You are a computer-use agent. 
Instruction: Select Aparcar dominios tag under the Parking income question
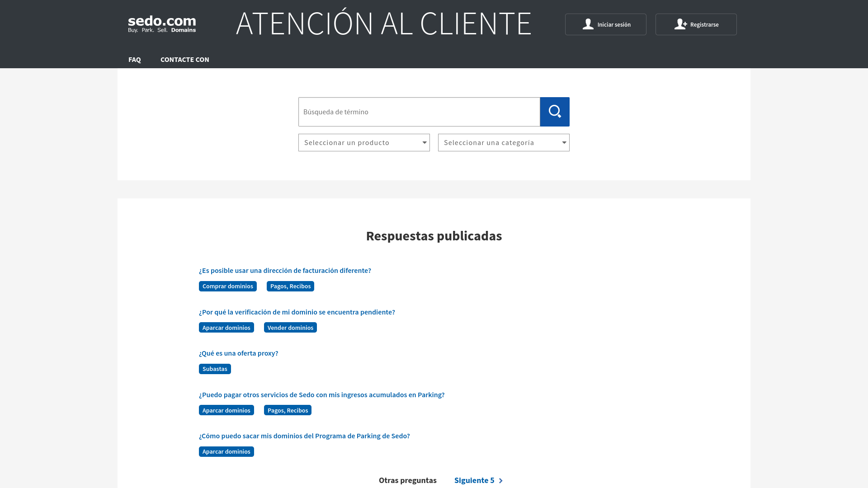[226, 410]
